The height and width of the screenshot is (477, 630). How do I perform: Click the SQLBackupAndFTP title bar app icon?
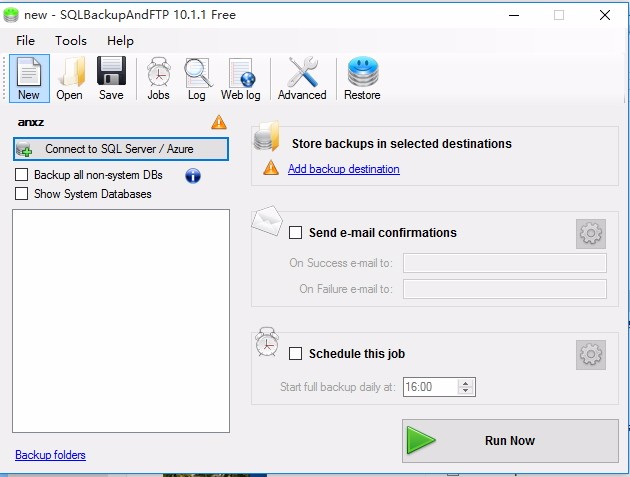point(11,15)
